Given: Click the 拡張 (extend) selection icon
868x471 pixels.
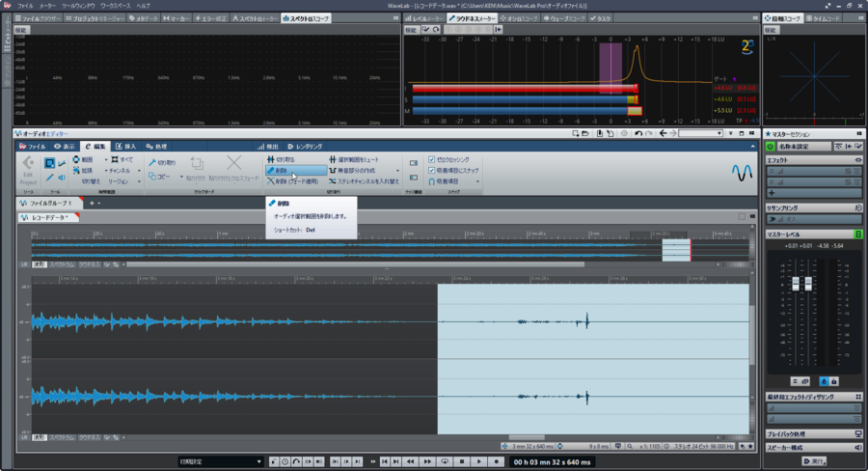Looking at the screenshot, I should 76,170.
